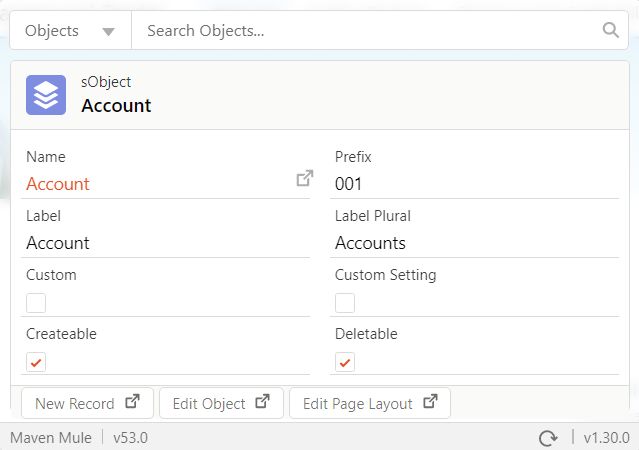639x450 pixels.
Task: Click the Edit Object button
Action: tap(221, 403)
